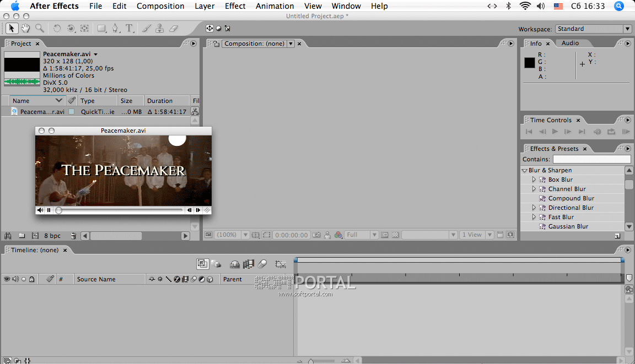This screenshot has width=635, height=364.
Task: Open the composition flowchart in Timeline
Action: [629, 289]
